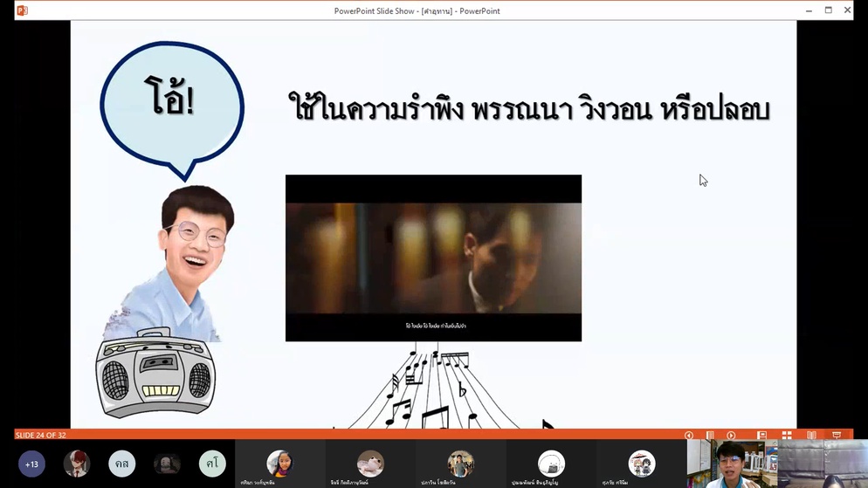Image resolution: width=868 pixels, height=488 pixels.
Task: Switch to Slide Sorter grid view
Action: [787, 436]
